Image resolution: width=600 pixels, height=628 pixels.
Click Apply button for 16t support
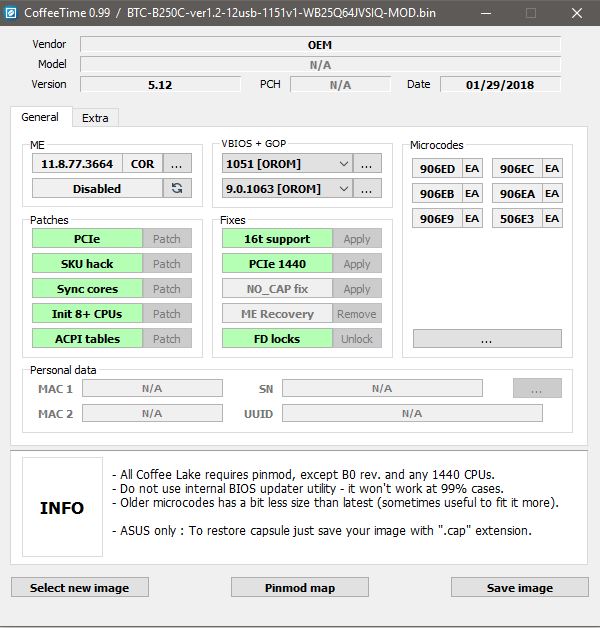click(x=357, y=239)
